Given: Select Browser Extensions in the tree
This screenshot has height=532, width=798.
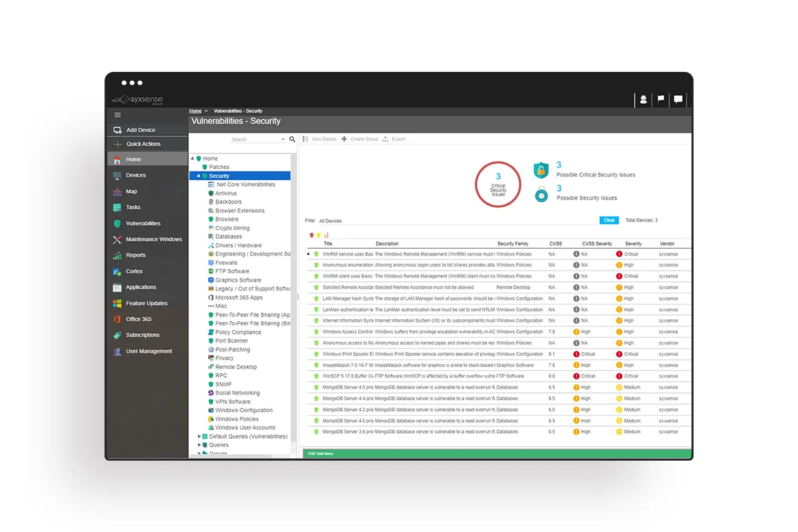Looking at the screenshot, I should click(240, 211).
